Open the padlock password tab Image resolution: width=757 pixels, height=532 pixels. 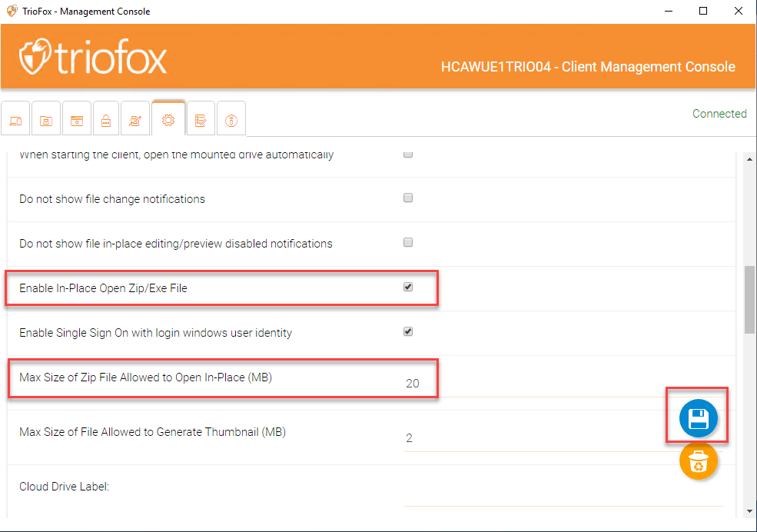pos(106,118)
